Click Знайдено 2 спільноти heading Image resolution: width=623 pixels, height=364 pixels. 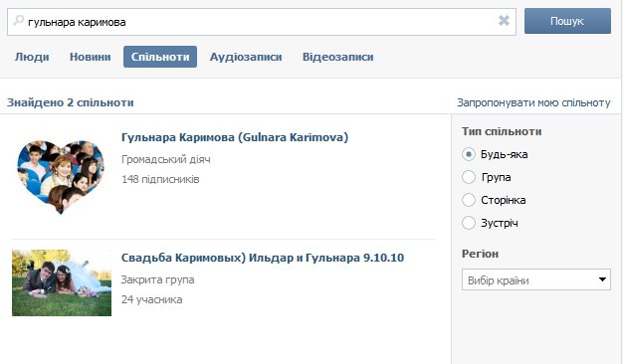(71, 102)
